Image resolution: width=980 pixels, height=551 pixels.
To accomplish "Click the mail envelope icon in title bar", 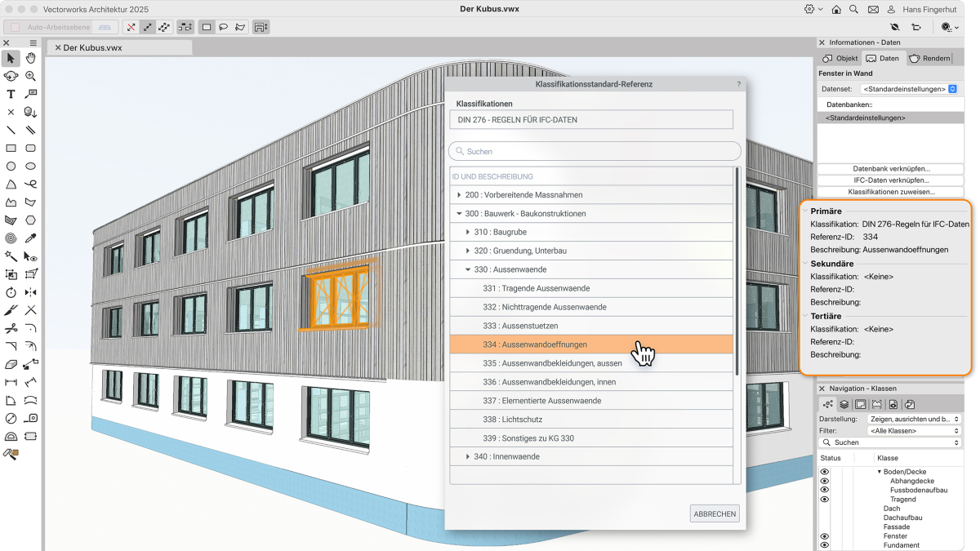I will coord(873,9).
